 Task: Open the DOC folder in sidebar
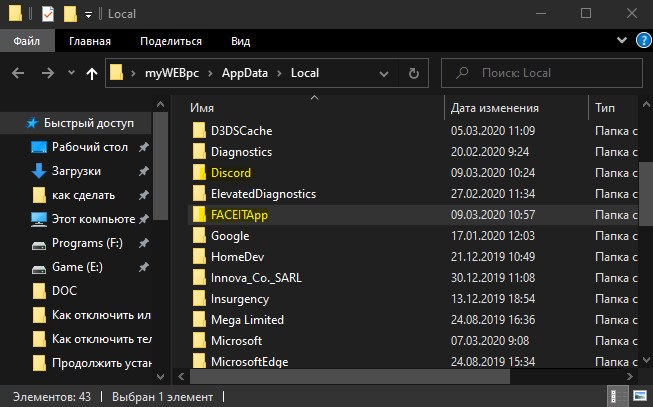pyautogui.click(x=64, y=291)
